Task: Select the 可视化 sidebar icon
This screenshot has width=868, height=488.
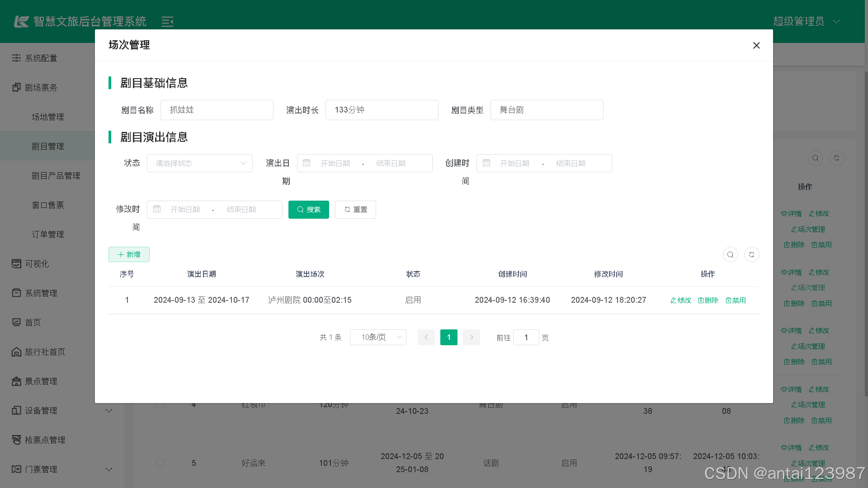Action: (x=16, y=263)
